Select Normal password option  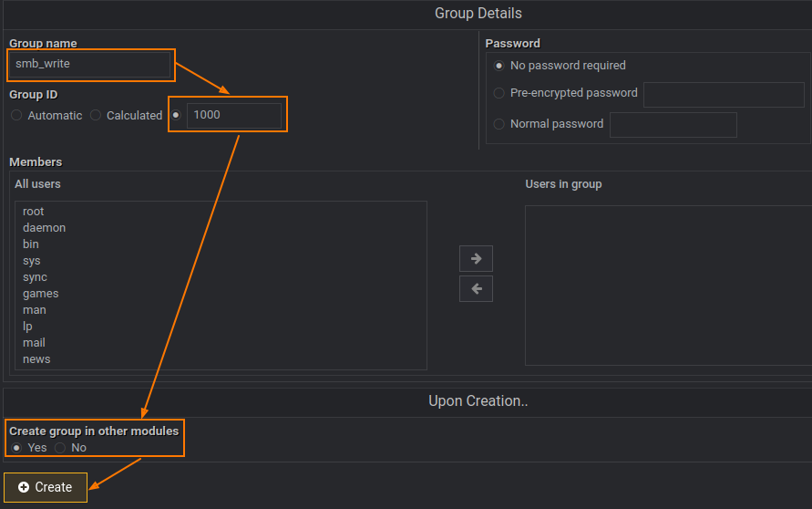click(x=499, y=124)
